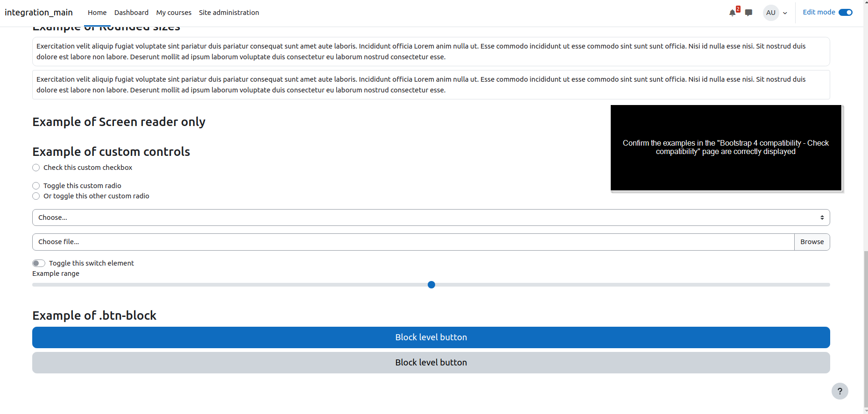Image resolution: width=868 pixels, height=414 pixels.
Task: Click the Example range slider handle
Action: point(431,285)
